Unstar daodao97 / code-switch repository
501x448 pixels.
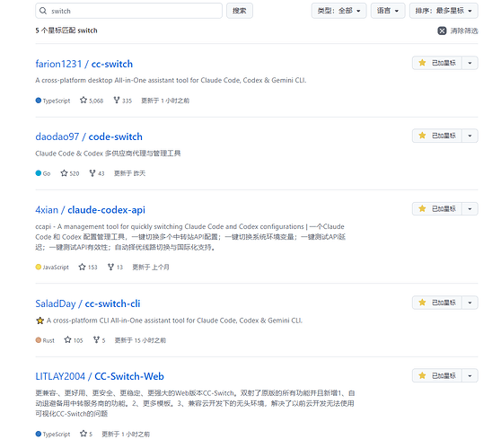(436, 136)
